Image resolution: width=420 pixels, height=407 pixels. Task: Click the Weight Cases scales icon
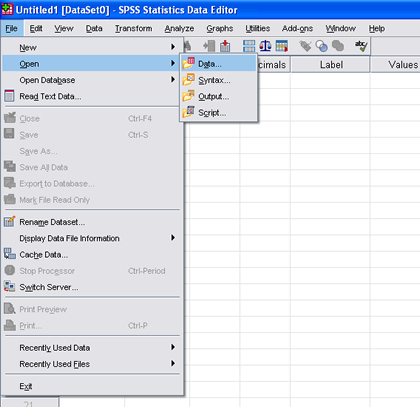(x=265, y=46)
